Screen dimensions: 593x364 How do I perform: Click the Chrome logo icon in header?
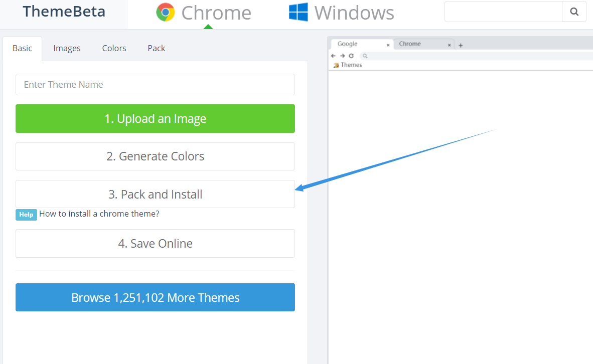[165, 12]
